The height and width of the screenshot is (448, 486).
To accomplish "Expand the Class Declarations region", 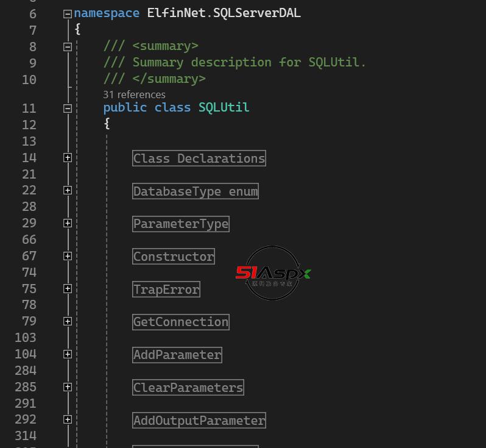I will pos(68,158).
